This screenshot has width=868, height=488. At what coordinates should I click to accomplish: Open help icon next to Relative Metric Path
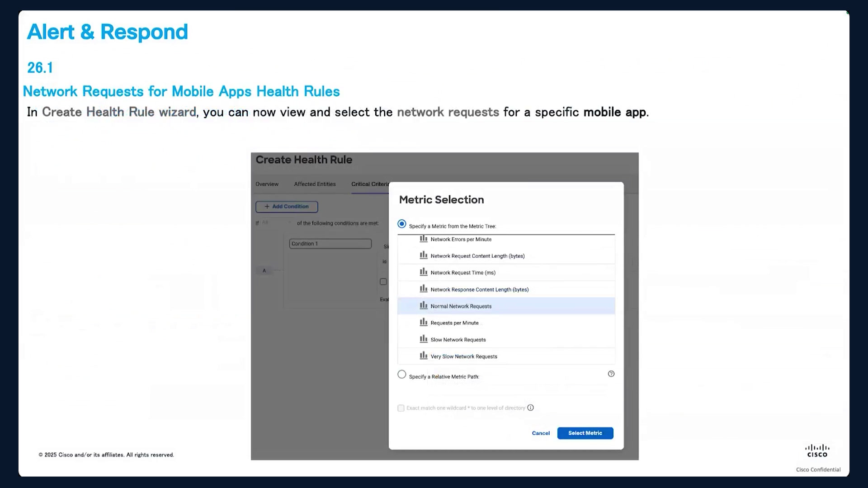pos(611,374)
